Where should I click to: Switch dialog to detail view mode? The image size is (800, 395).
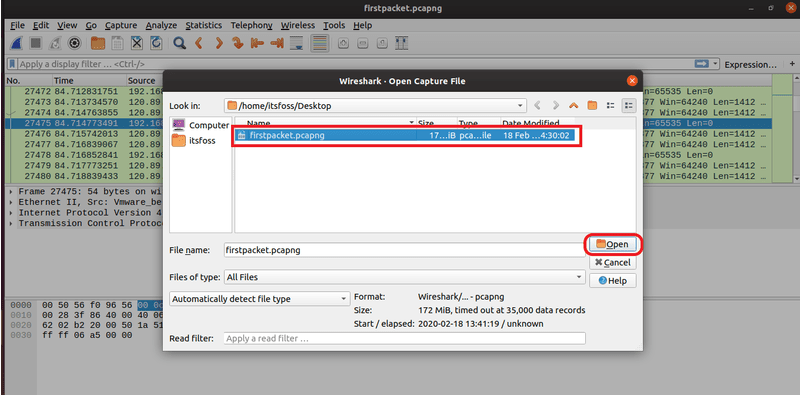(x=629, y=106)
